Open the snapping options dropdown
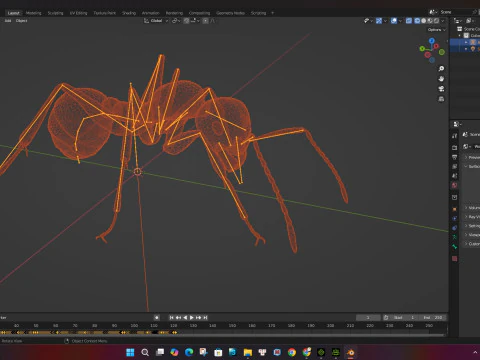480x360 pixels. click(x=194, y=21)
